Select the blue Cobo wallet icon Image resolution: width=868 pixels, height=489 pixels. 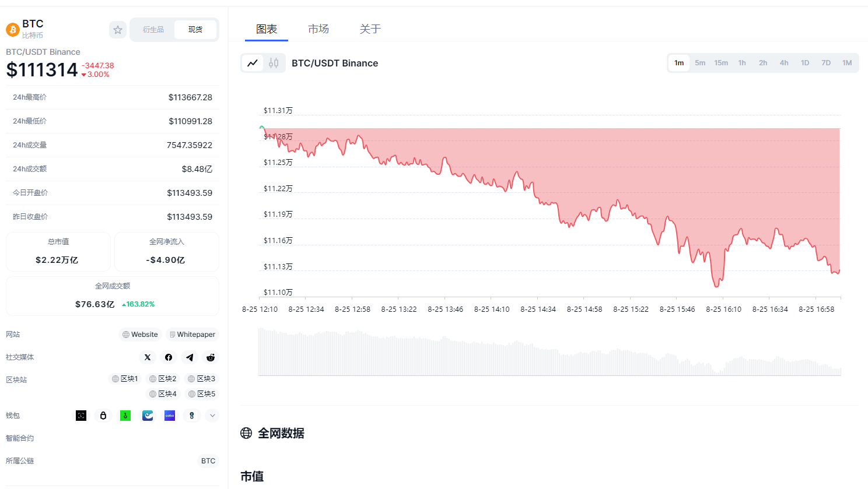[x=170, y=416]
